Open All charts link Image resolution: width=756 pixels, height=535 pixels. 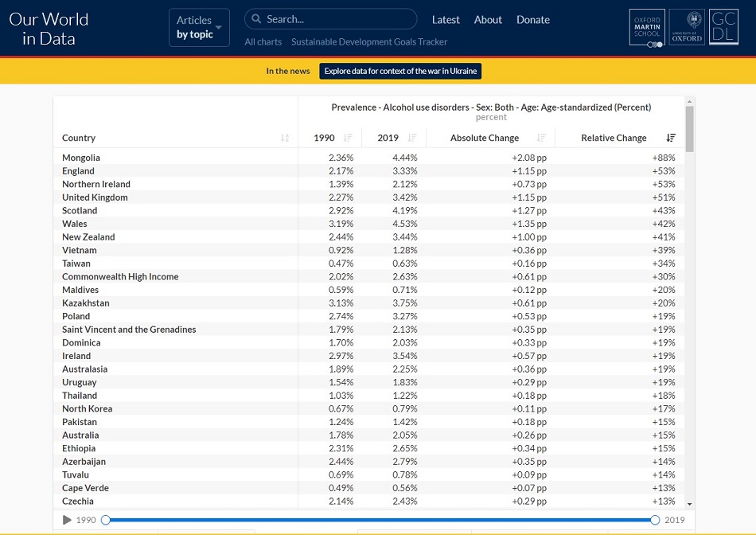[263, 42]
